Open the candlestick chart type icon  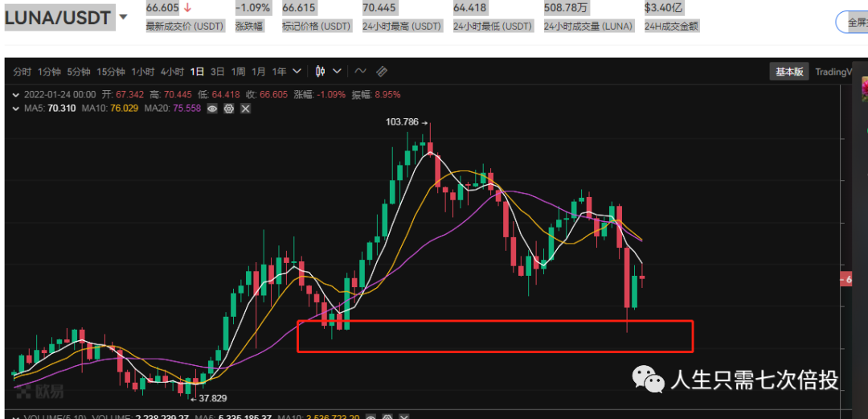[x=321, y=72]
